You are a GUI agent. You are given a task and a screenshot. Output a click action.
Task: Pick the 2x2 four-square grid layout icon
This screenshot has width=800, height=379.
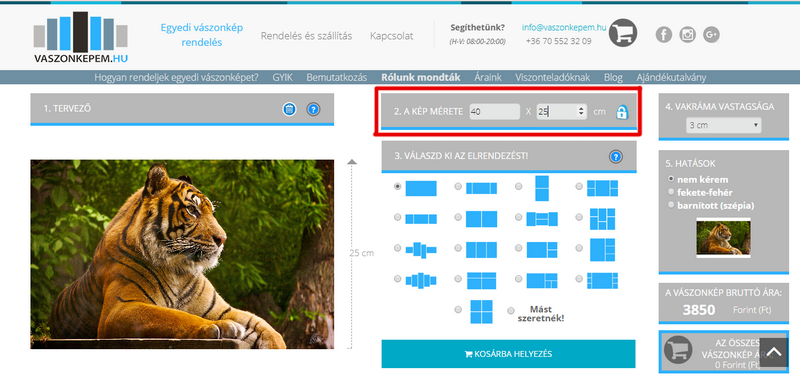pyautogui.click(x=481, y=312)
